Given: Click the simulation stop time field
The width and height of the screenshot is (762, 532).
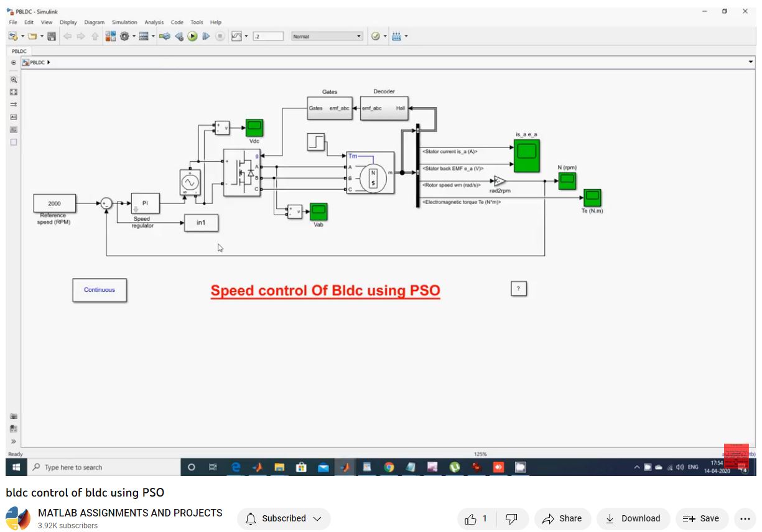Looking at the screenshot, I should [268, 37].
